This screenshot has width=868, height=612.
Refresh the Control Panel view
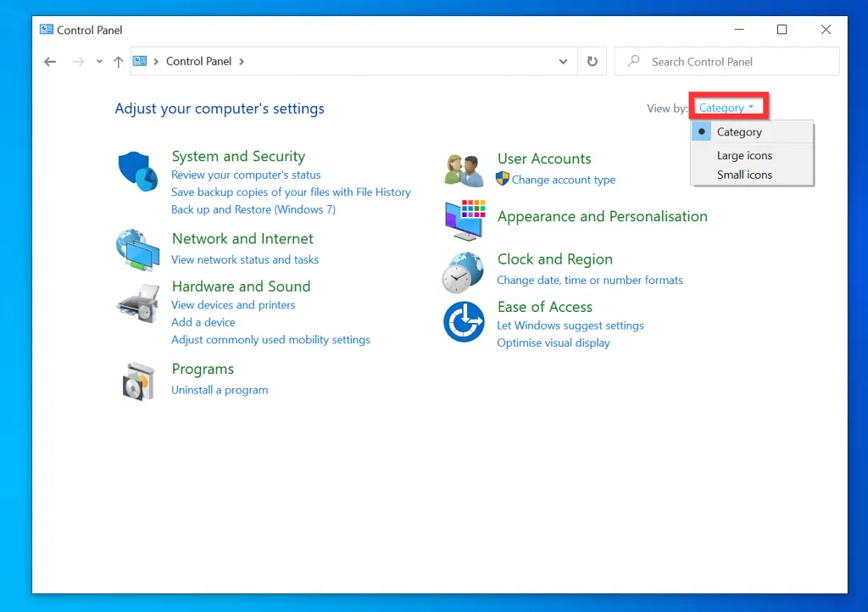click(x=593, y=61)
